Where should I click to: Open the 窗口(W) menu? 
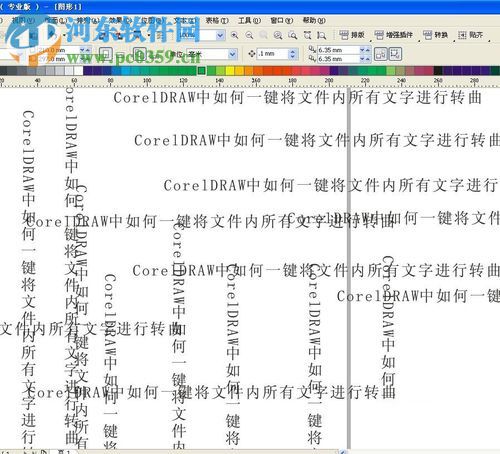[x=282, y=21]
